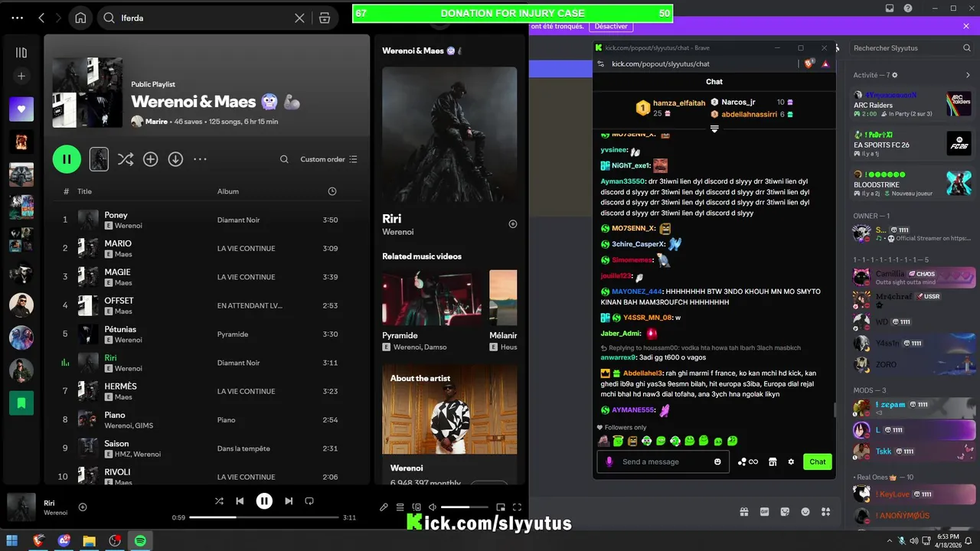This screenshot has width=980, height=551.
Task: Open Kick shop icon near chat input
Action: (x=773, y=461)
